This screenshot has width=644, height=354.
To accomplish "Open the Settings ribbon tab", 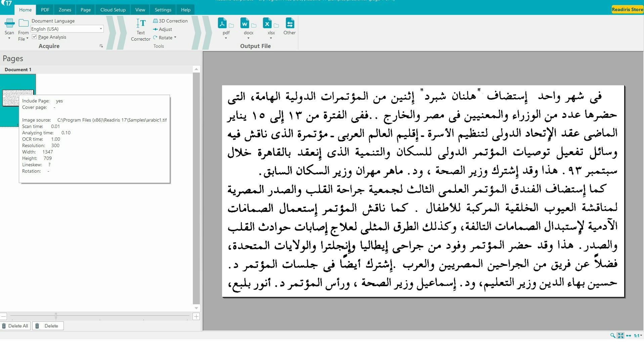I will [x=163, y=10].
